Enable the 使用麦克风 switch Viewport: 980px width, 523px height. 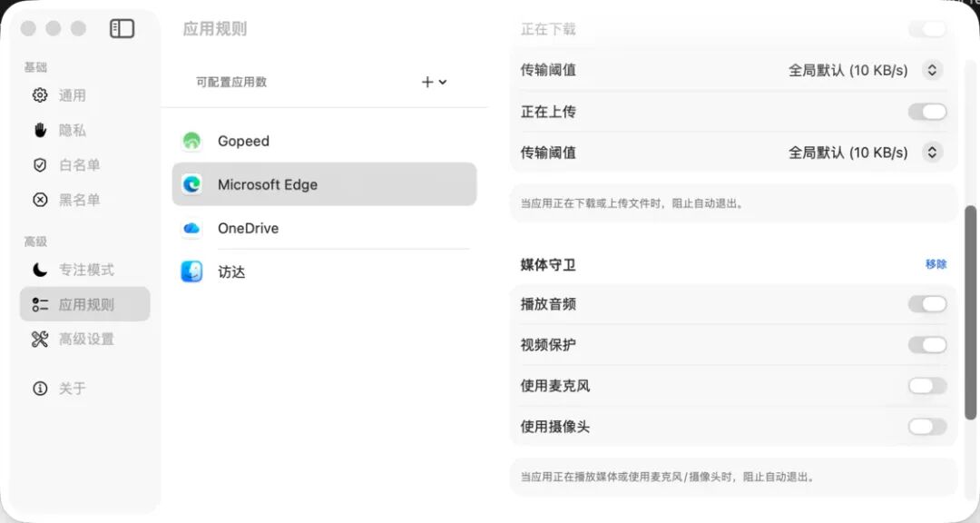click(926, 386)
